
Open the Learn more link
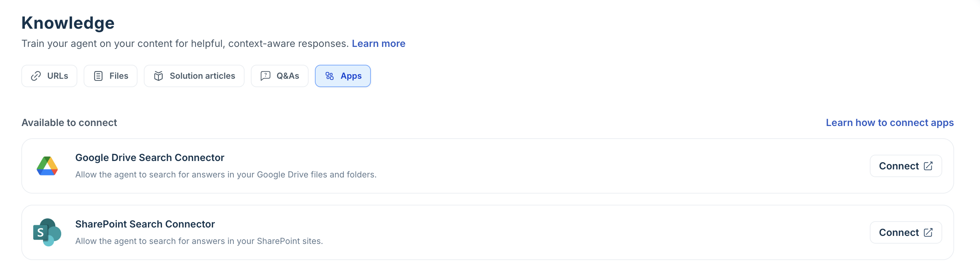click(x=379, y=44)
